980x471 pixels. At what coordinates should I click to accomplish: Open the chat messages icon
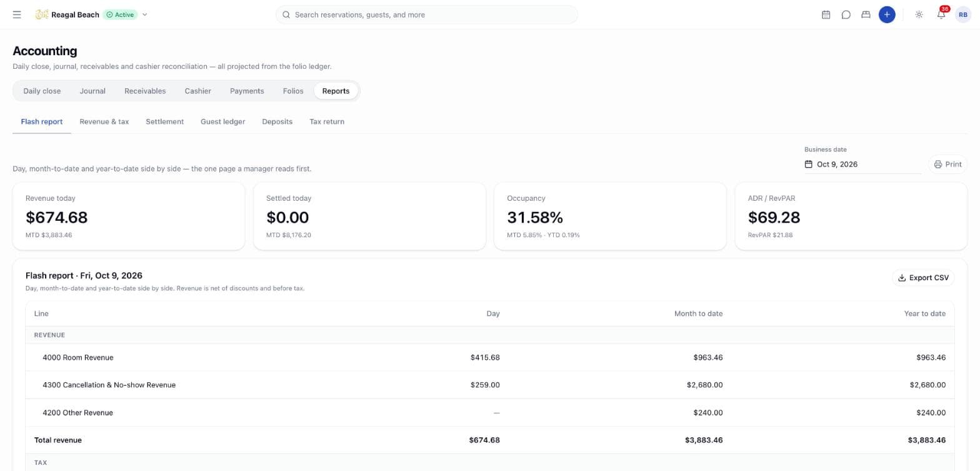coord(846,14)
